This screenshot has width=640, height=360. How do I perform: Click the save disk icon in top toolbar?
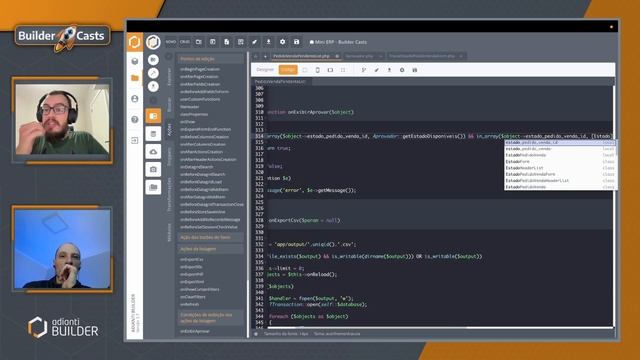click(296, 42)
